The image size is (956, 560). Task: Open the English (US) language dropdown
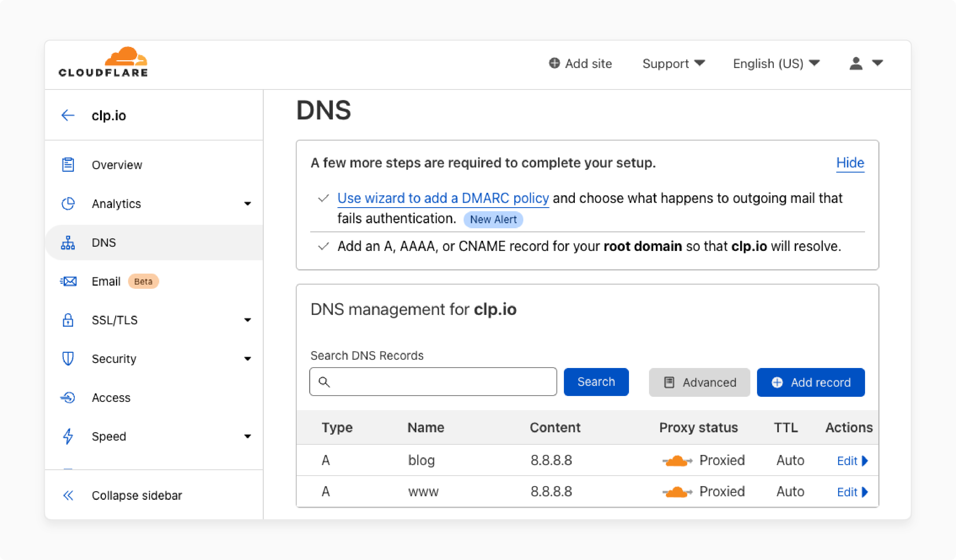click(776, 63)
